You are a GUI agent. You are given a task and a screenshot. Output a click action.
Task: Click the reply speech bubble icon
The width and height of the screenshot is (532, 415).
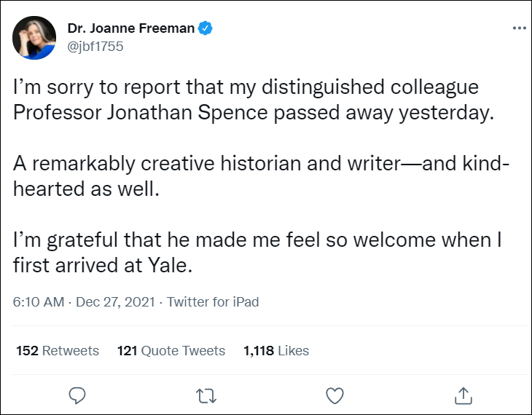[x=77, y=395]
